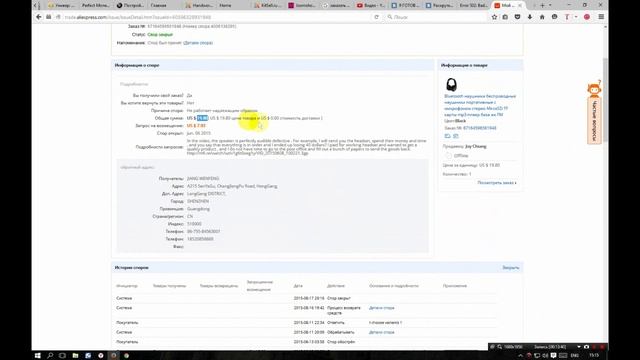640x360 pixels.
Task: Open the tab list dropdown arrow
Action: (x=550, y=5)
